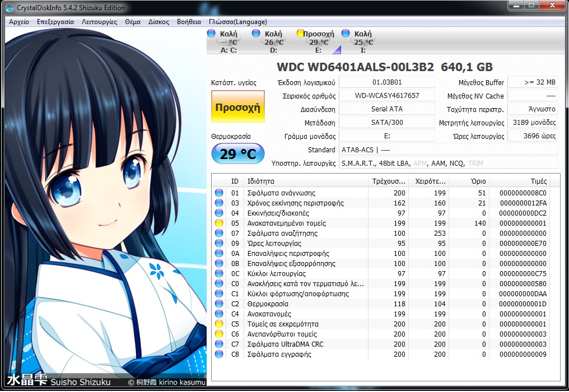Click the Serial ATA interface field
Viewport: 569px width, 392px height.
pyautogui.click(x=387, y=109)
